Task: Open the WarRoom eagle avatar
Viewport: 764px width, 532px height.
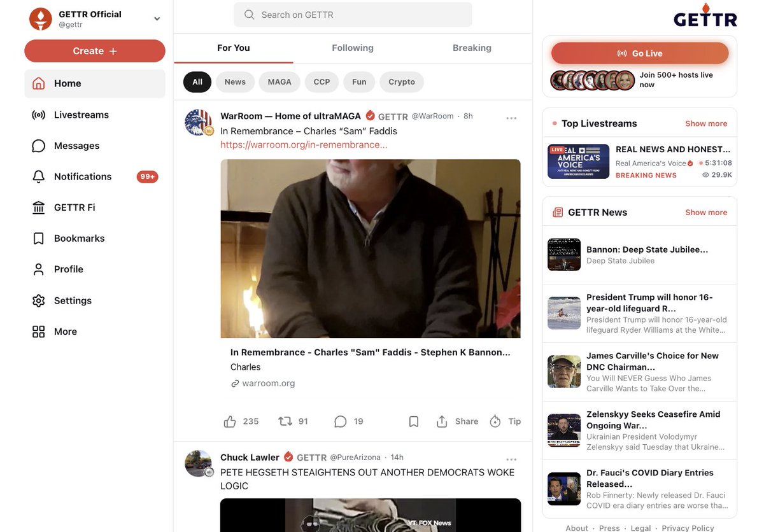Action: pyautogui.click(x=199, y=122)
